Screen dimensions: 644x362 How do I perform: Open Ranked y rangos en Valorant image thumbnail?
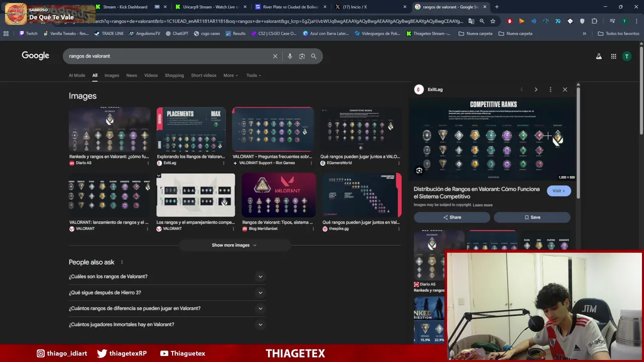click(110, 129)
